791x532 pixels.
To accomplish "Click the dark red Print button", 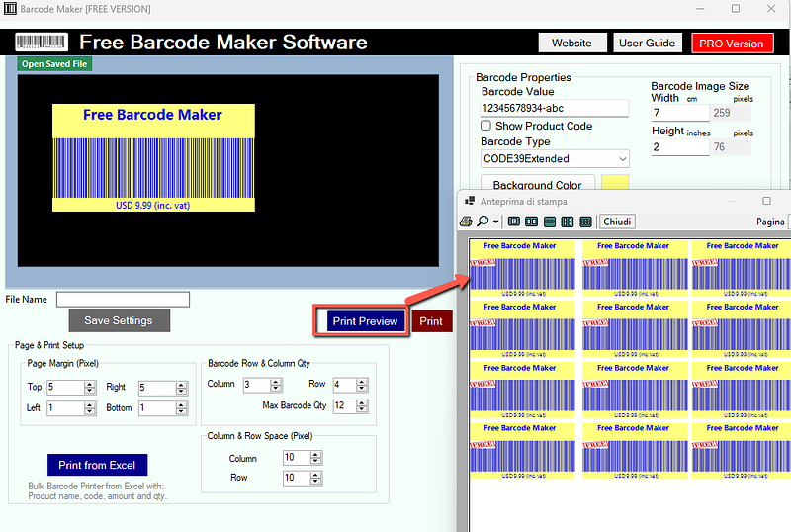I will pyautogui.click(x=431, y=321).
